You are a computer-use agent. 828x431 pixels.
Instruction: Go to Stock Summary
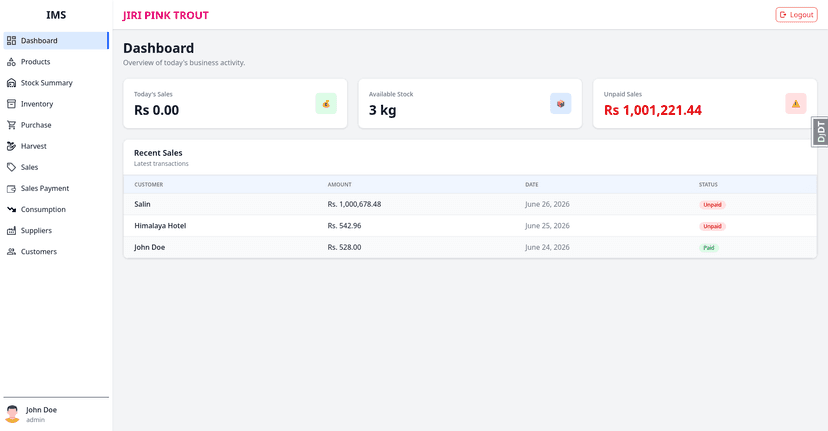(x=56, y=83)
